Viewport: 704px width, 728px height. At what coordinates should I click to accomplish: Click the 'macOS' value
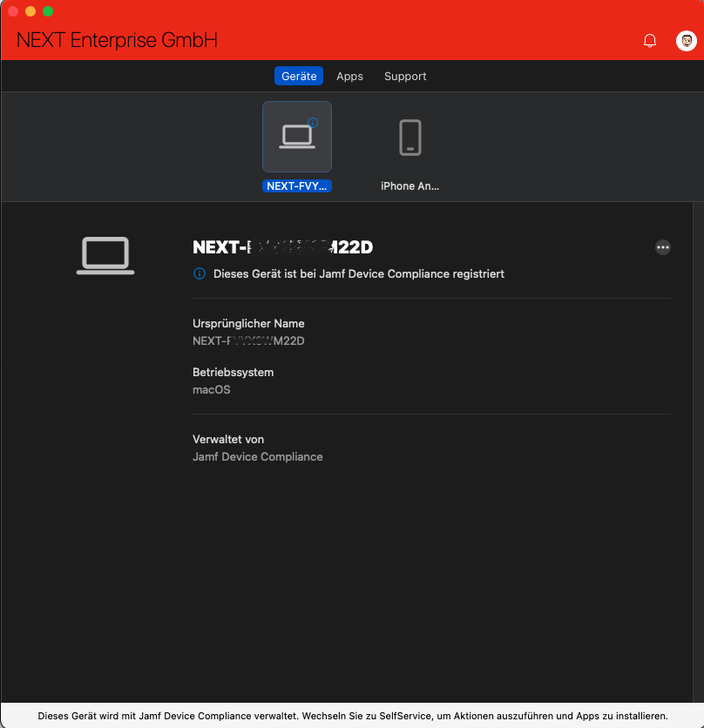[212, 390]
